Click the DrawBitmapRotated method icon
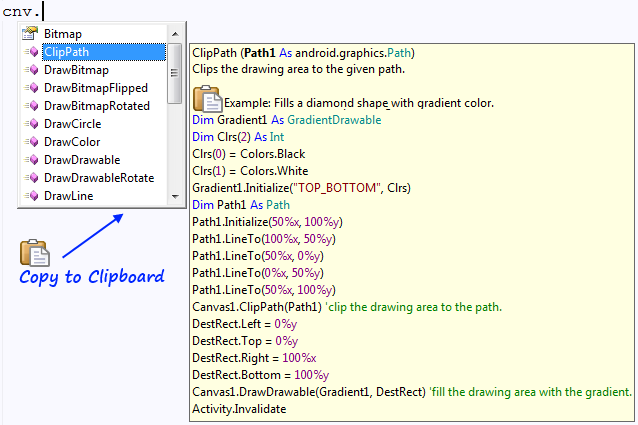Image resolution: width=638 pixels, height=425 pixels. pos(31,106)
